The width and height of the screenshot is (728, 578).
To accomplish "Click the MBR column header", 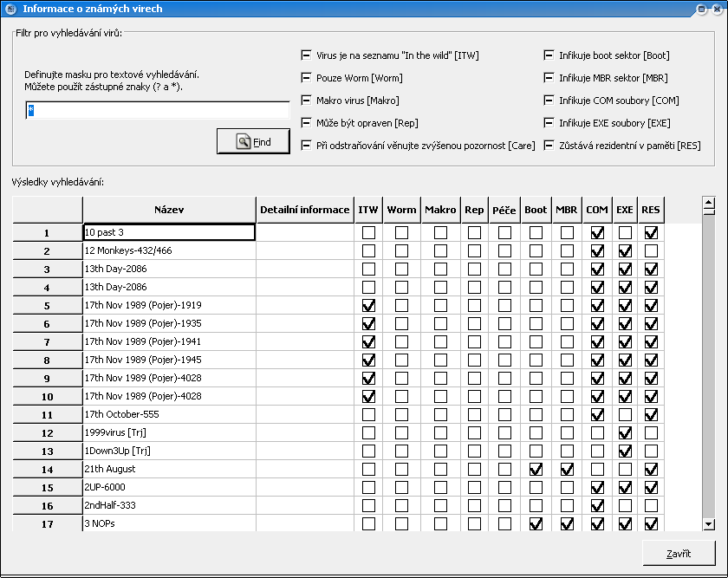I will tap(567, 210).
